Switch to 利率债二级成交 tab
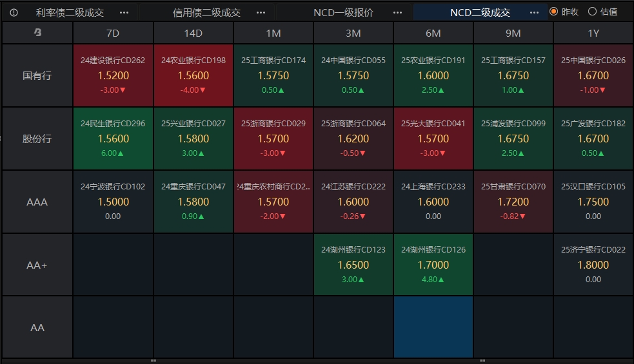634x364 pixels. pos(70,12)
